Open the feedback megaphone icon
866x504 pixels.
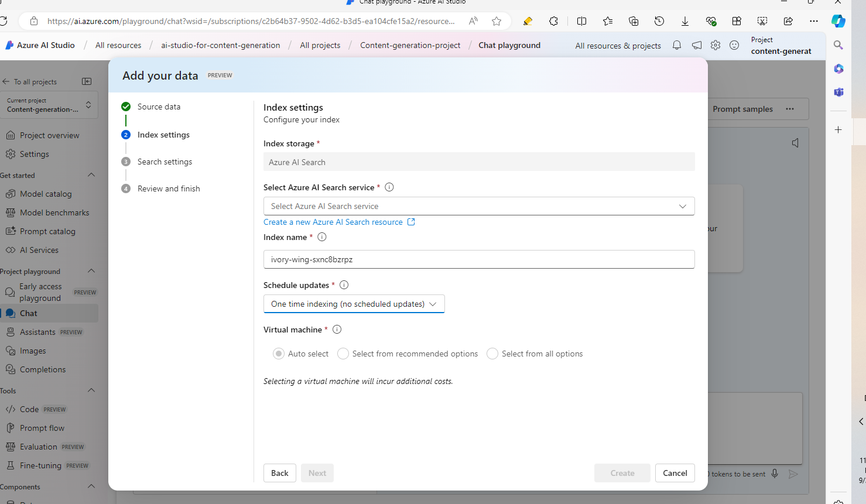pyautogui.click(x=697, y=45)
